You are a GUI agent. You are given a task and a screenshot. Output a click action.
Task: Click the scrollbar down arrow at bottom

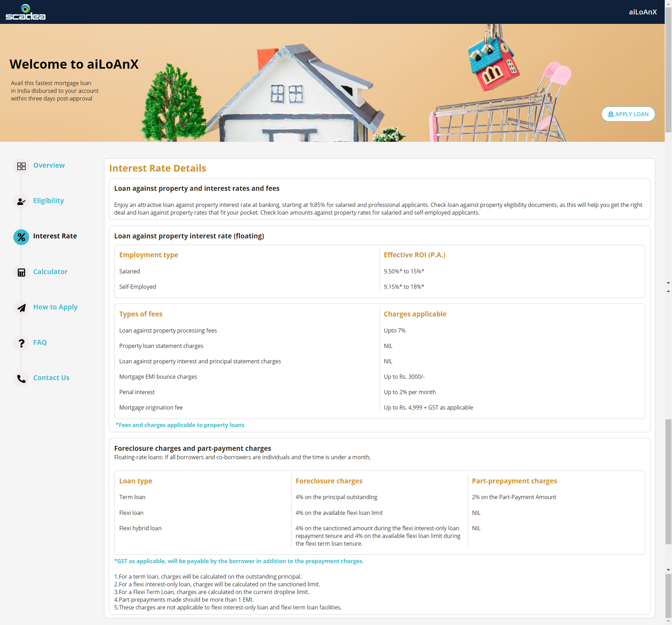click(668, 621)
